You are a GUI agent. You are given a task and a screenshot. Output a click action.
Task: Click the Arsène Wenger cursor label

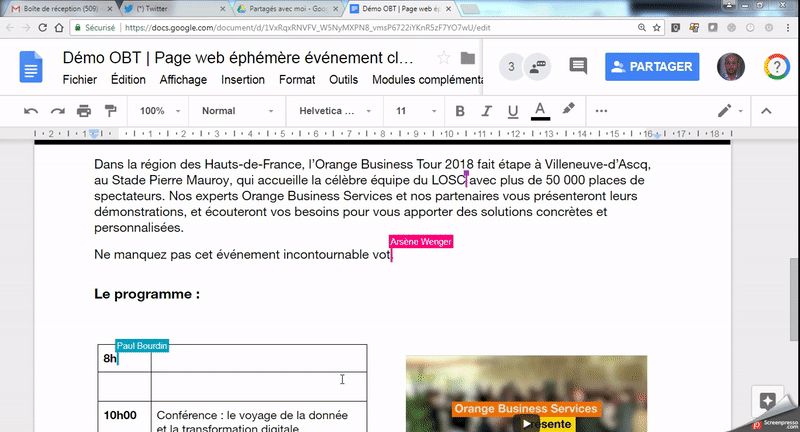click(x=421, y=242)
